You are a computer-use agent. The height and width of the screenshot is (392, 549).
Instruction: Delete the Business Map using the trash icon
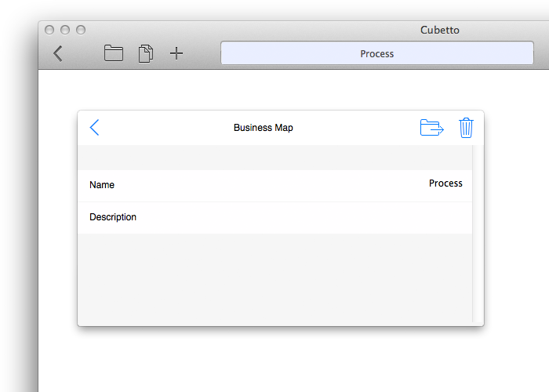tap(466, 128)
